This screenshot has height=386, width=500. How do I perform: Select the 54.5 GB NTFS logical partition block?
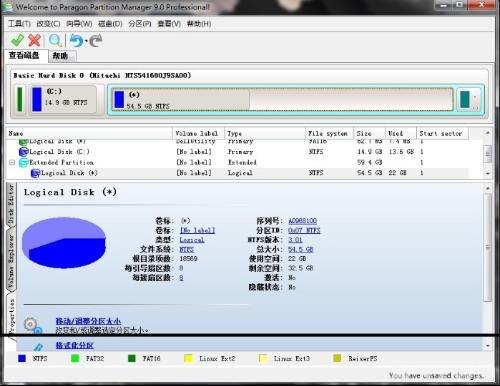(x=282, y=100)
